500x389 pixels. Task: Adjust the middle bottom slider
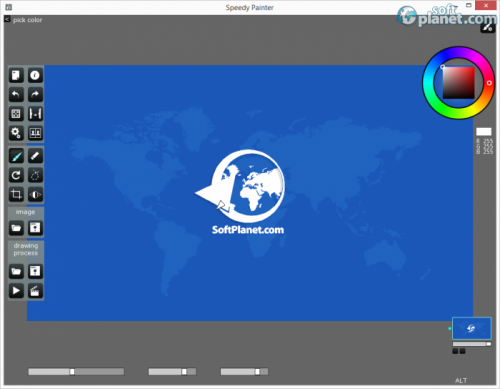(x=172, y=371)
